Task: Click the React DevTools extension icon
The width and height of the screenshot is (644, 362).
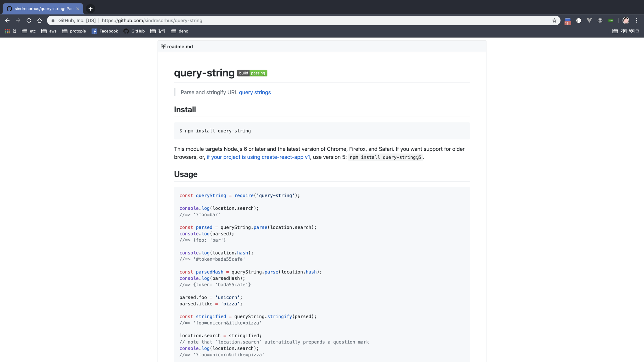Action: tap(600, 20)
